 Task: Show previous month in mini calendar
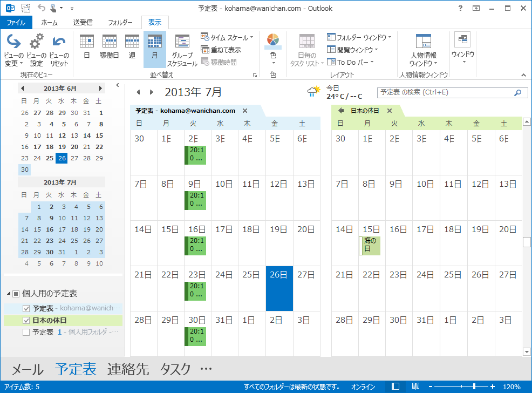23,88
